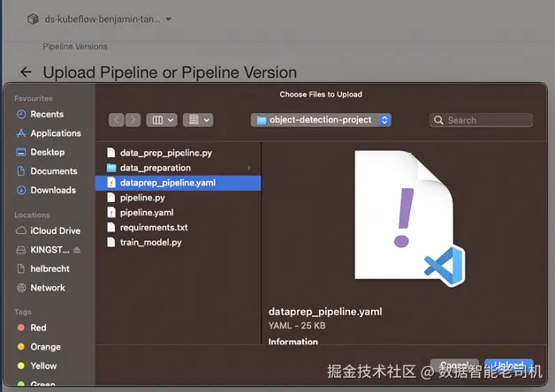Viewport: 555px width, 392px height.
Task: Open Network location
Action: pyautogui.click(x=41, y=288)
